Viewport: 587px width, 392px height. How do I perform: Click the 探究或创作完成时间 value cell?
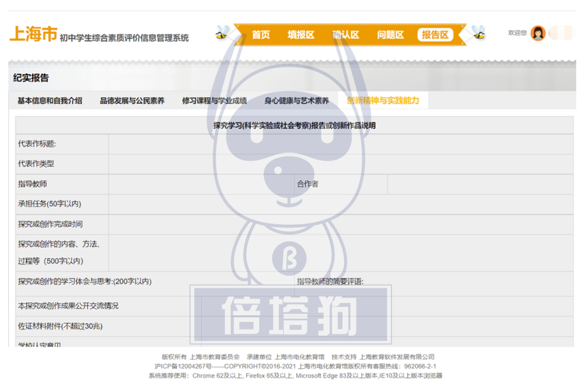coord(340,224)
